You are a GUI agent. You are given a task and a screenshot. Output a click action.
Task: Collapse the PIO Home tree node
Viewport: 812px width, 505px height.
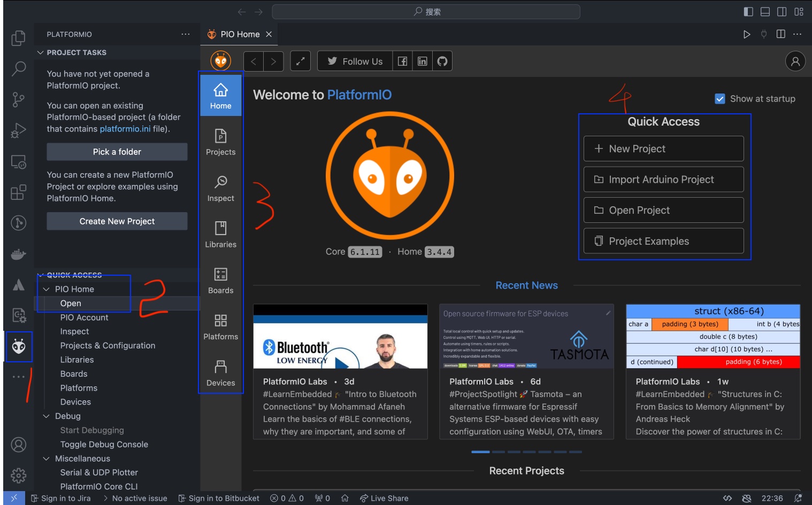coord(47,289)
